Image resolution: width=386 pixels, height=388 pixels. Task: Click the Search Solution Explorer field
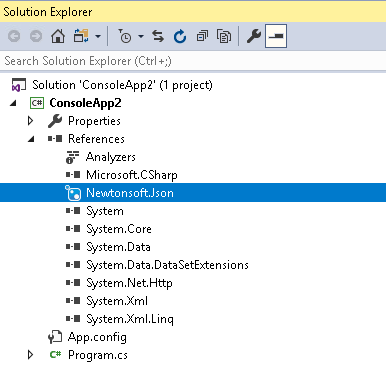click(x=193, y=61)
